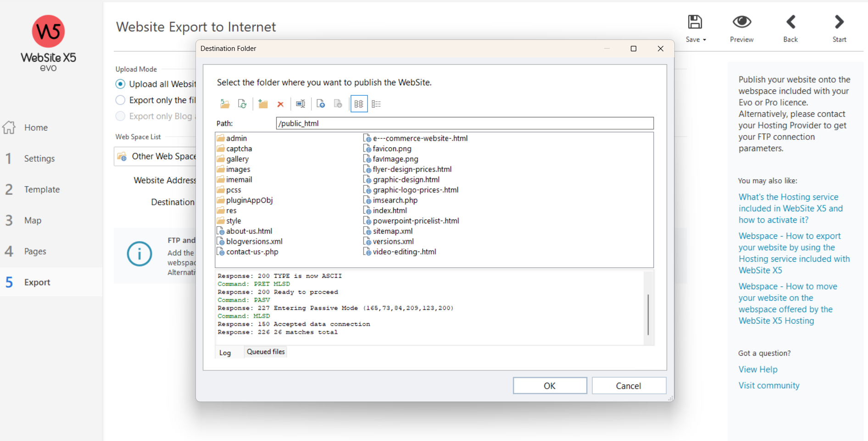868x441 pixels.
Task: Select contact-us-.php file
Action: tap(248, 252)
